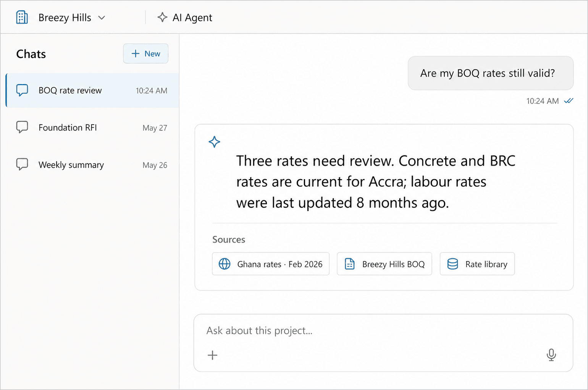The image size is (588, 390).
Task: Click the globe icon on Ghana rates source
Action: 225,264
